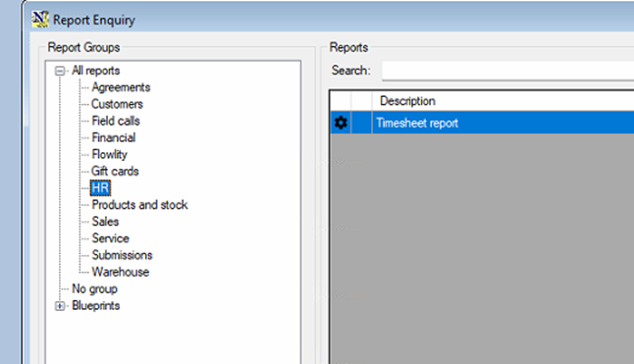The height and width of the screenshot is (364, 634).
Task: Select the Flowlity report group
Action: point(109,154)
